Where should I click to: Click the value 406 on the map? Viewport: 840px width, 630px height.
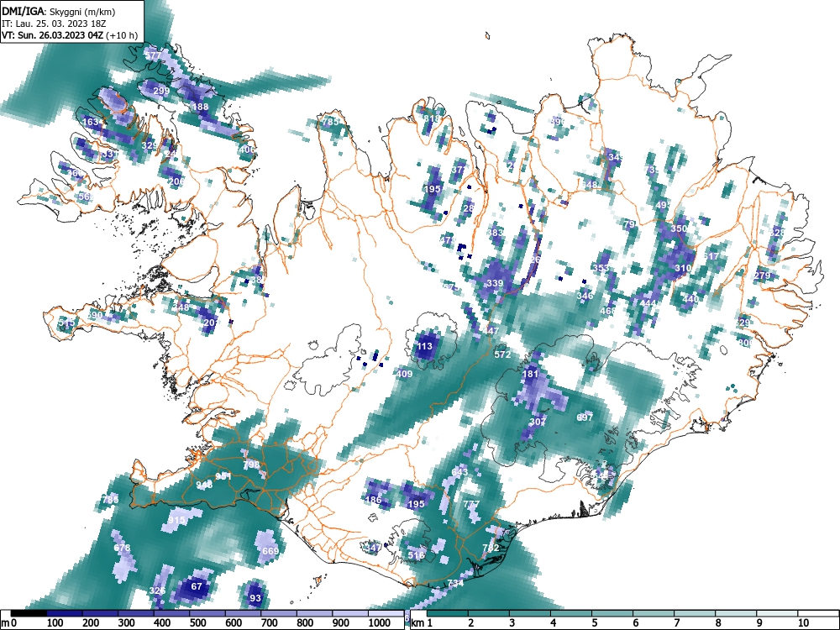pyautogui.click(x=247, y=150)
